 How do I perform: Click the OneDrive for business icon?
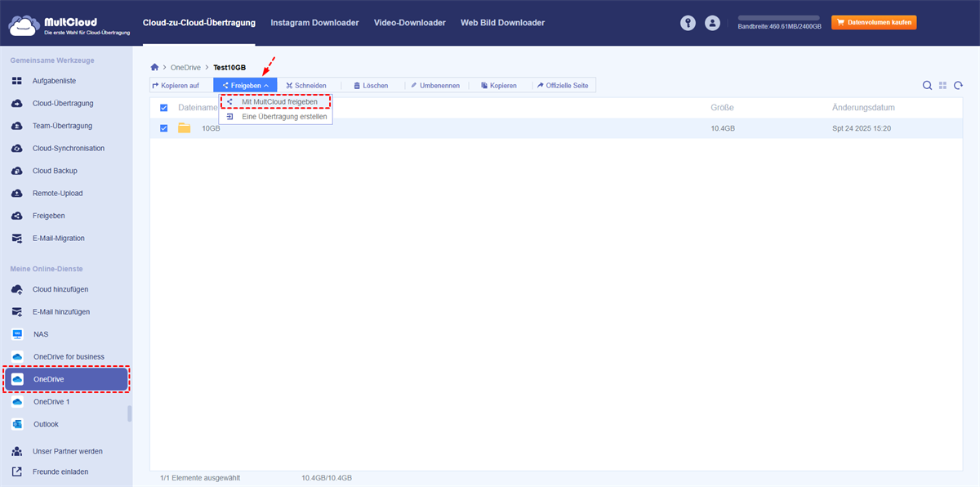(x=17, y=357)
